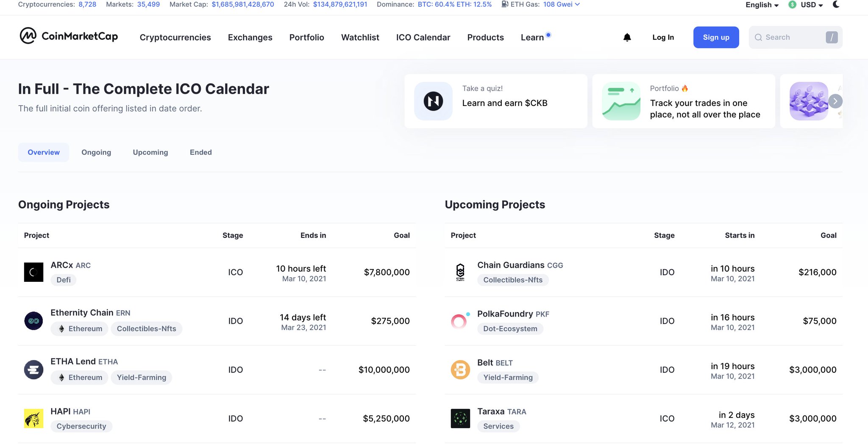Click the search magnifier icon

point(758,37)
